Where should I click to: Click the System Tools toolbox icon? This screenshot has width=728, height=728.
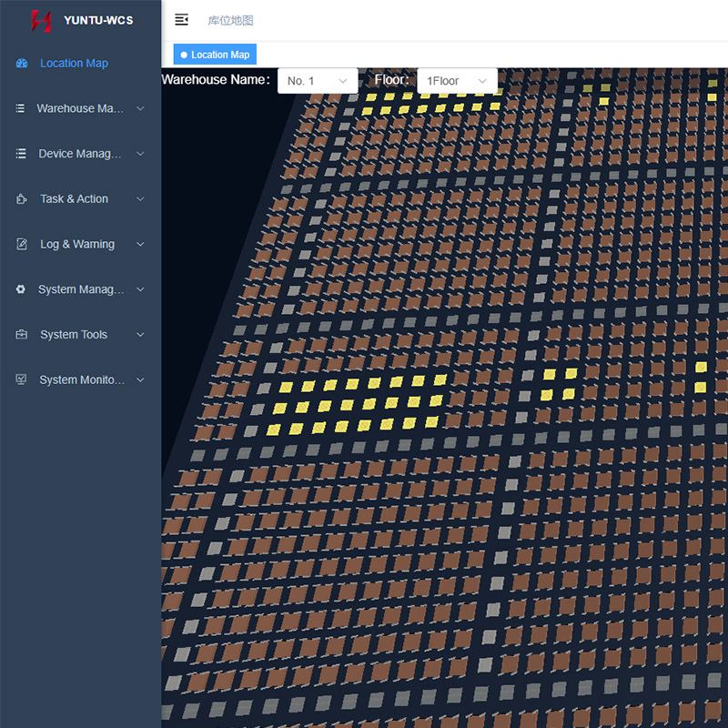pos(21,335)
